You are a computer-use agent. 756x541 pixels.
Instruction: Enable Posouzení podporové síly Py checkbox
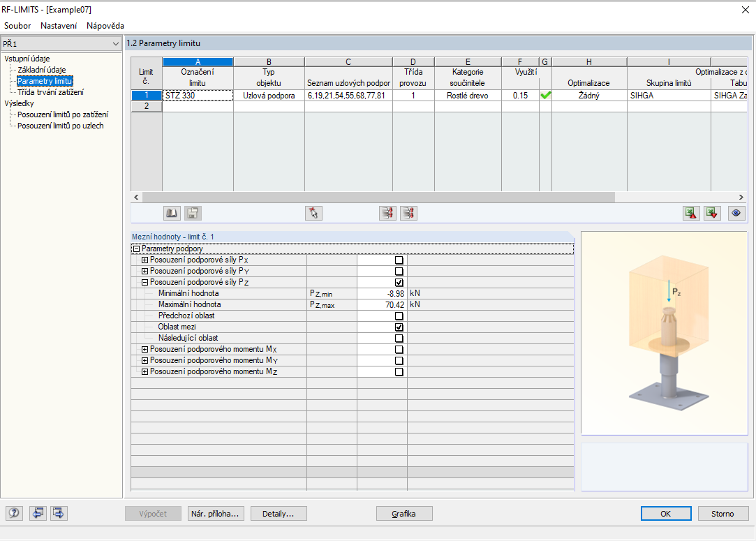click(399, 271)
